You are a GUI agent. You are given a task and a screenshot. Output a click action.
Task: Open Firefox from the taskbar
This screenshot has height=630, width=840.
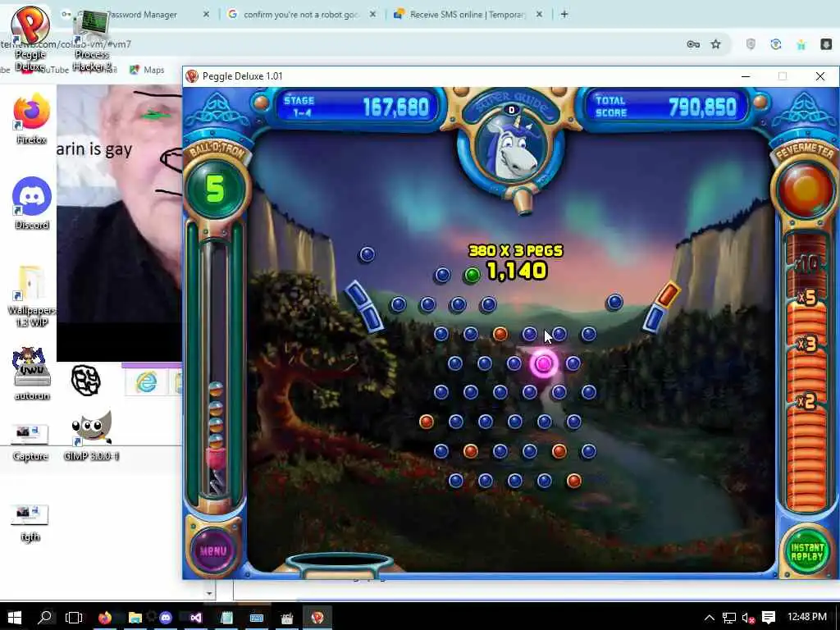tap(105, 618)
